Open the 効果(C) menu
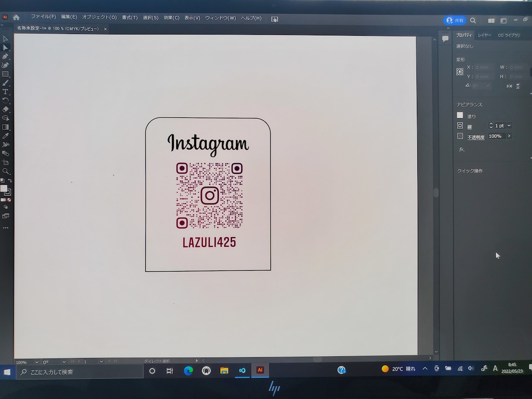The height and width of the screenshot is (399, 532). pos(171,18)
